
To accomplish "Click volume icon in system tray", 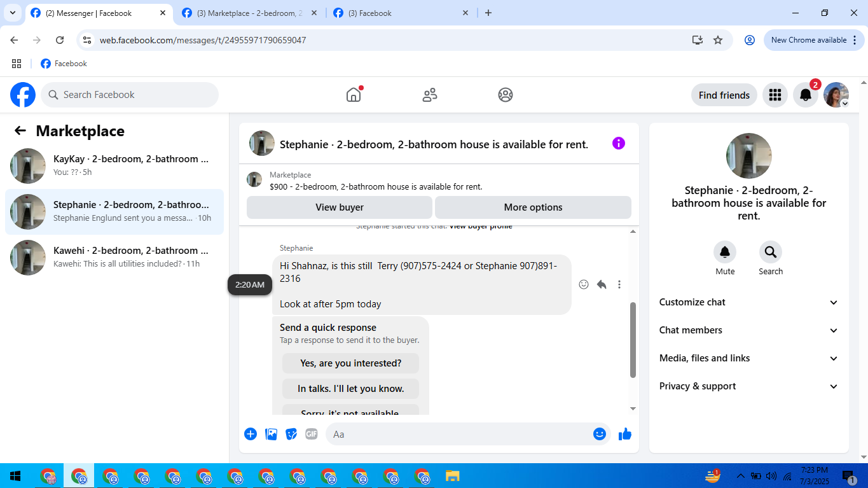I will (x=771, y=476).
